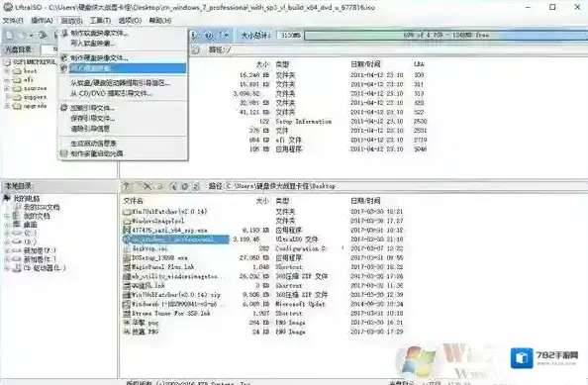Choose 加载引导文件... menu entry
This screenshot has height=385, width=588.
coord(123,108)
